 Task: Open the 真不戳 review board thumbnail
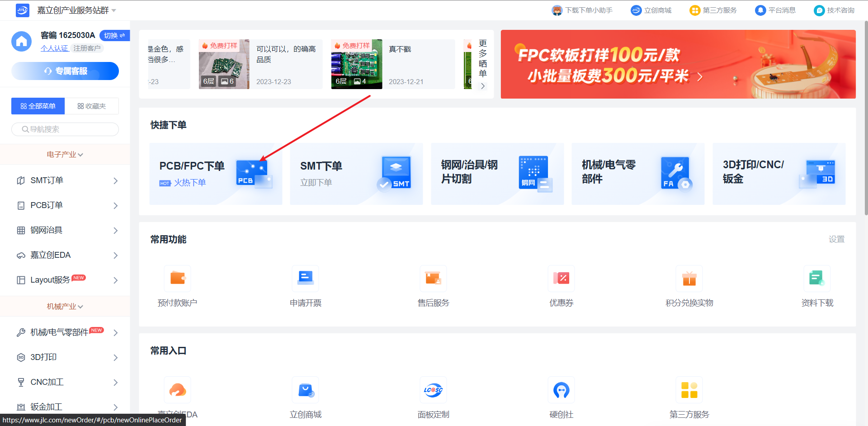357,64
